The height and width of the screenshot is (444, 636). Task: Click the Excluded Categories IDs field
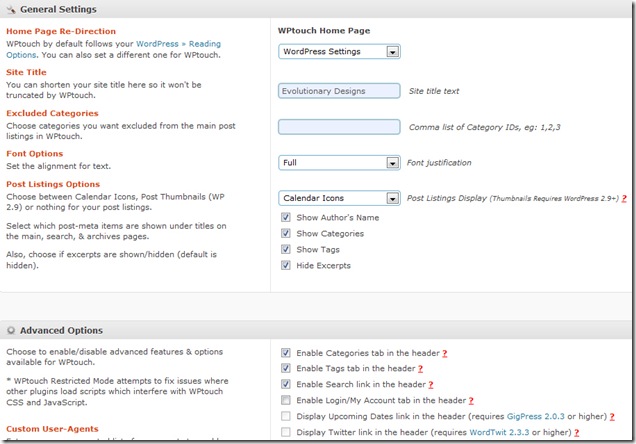click(x=339, y=127)
